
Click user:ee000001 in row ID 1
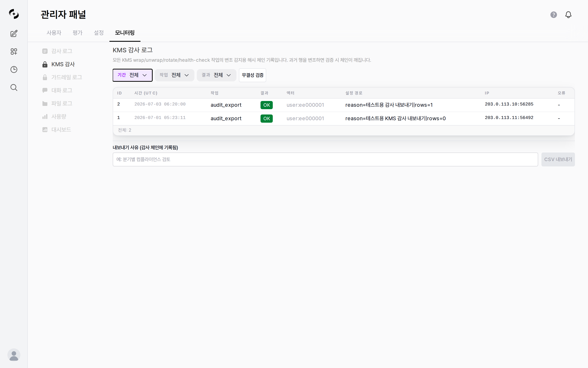[x=305, y=118]
